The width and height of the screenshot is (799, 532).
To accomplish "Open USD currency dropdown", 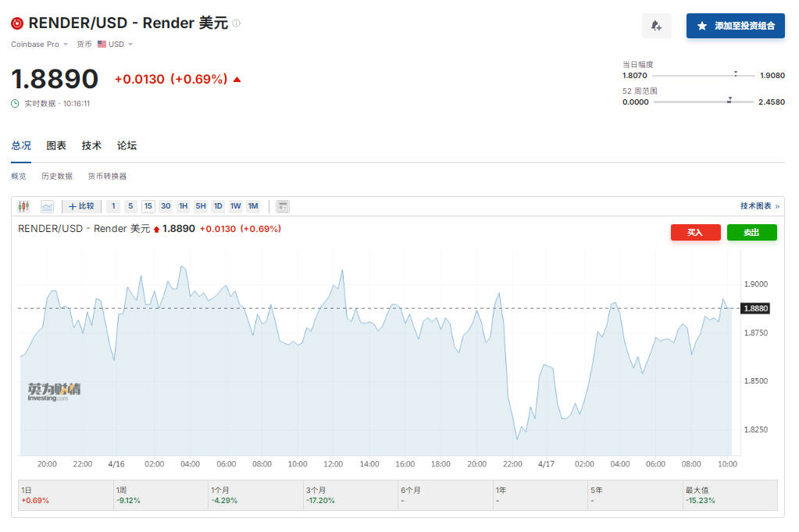I will [x=115, y=45].
